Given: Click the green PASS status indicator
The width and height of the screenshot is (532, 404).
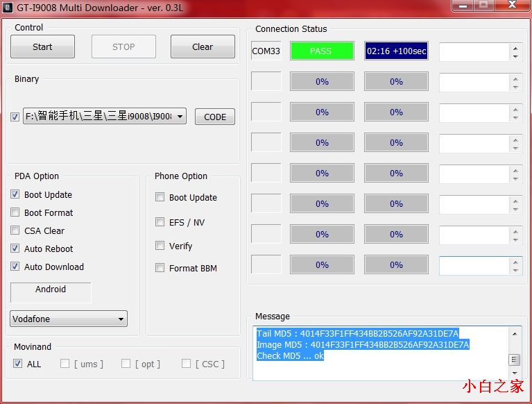Looking at the screenshot, I should click(x=322, y=51).
